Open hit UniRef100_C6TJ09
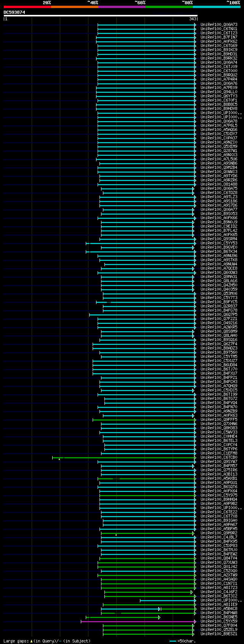The width and height of the screenshot is (244, 644). [x=219, y=67]
